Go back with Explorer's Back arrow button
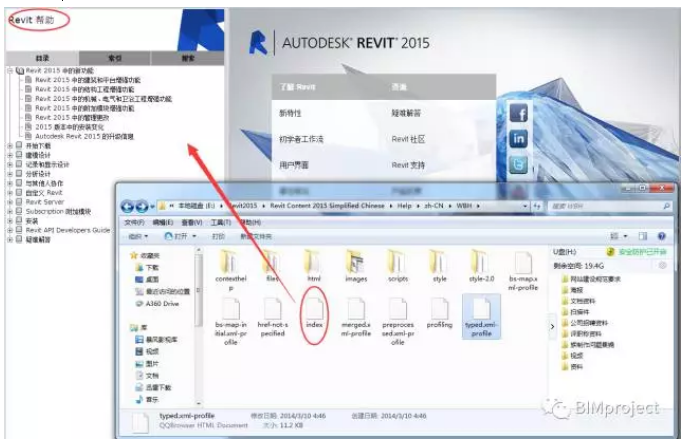 (x=127, y=206)
